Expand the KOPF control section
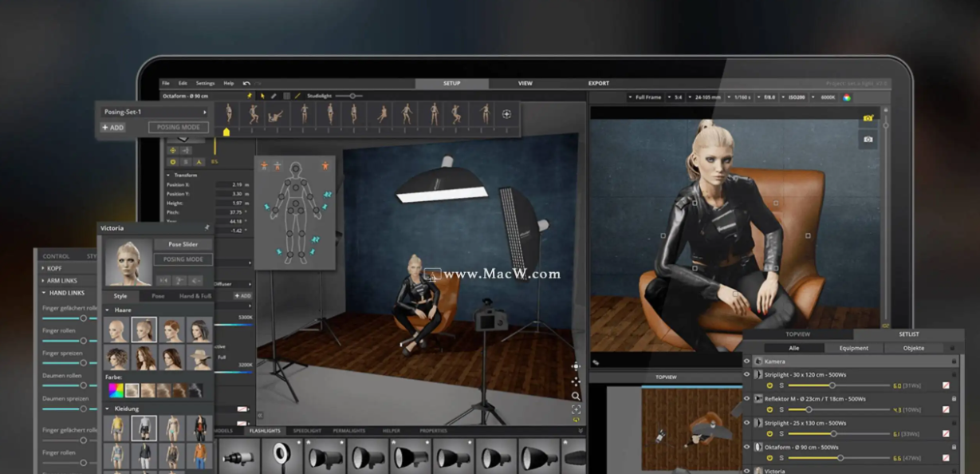 (42, 268)
